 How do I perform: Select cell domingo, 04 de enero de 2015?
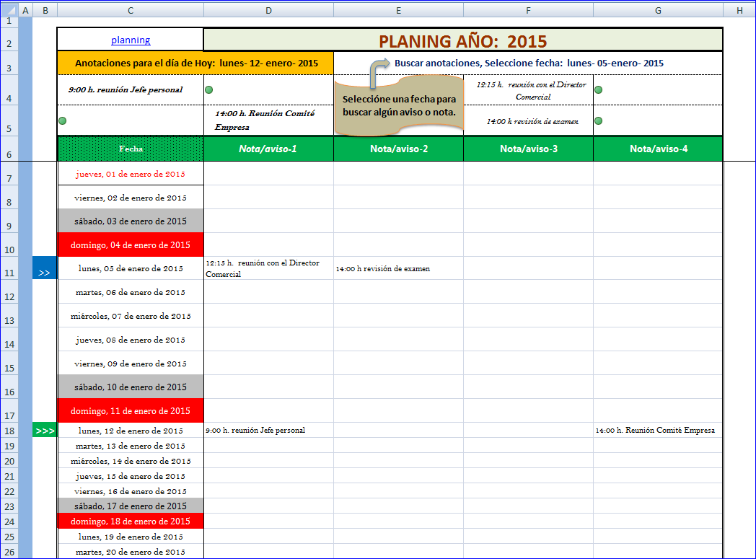pos(131,245)
